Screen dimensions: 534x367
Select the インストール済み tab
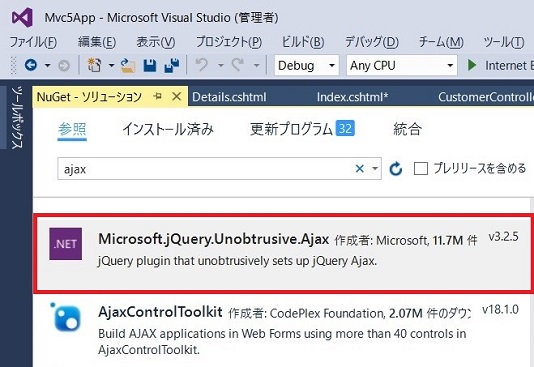point(168,129)
